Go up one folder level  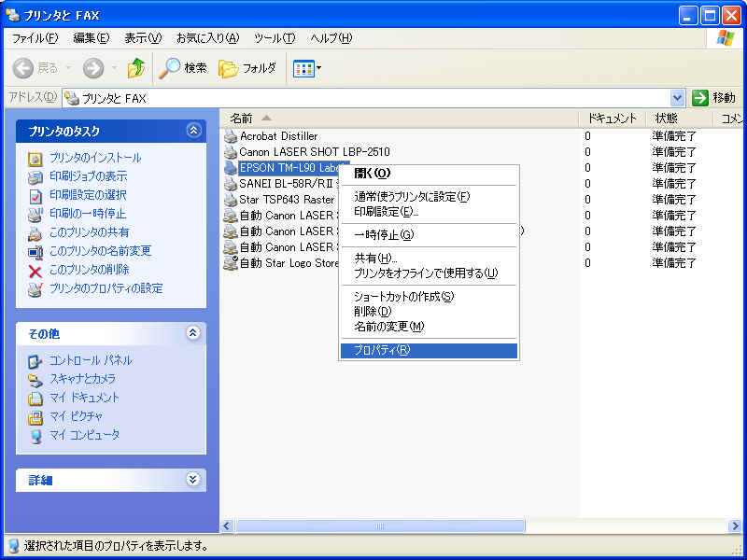(136, 68)
